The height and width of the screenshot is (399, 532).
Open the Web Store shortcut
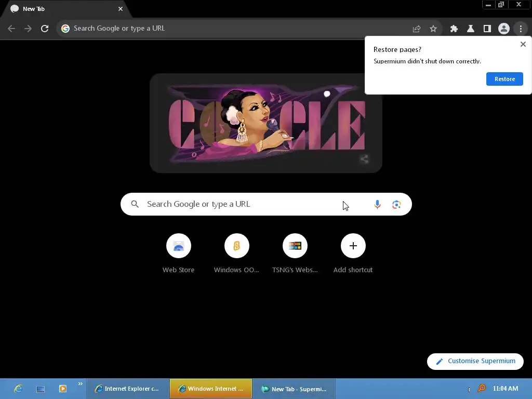(179, 254)
